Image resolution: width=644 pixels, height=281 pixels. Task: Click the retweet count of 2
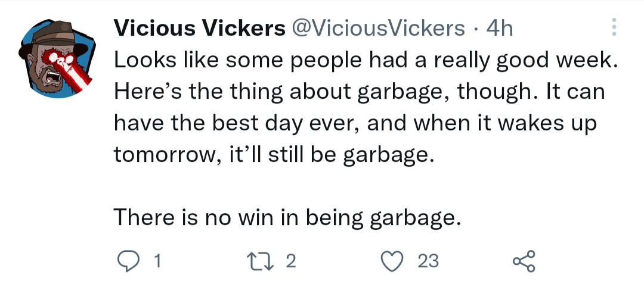point(290,261)
